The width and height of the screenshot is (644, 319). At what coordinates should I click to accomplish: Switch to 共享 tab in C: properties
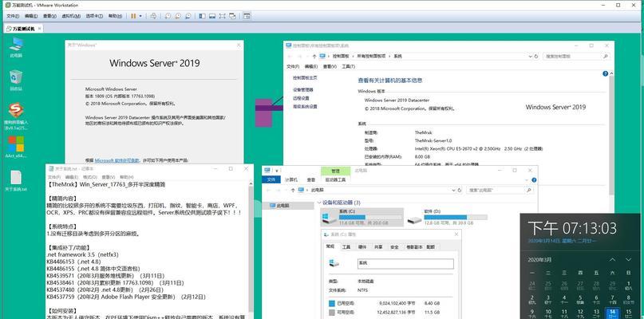tap(378, 246)
